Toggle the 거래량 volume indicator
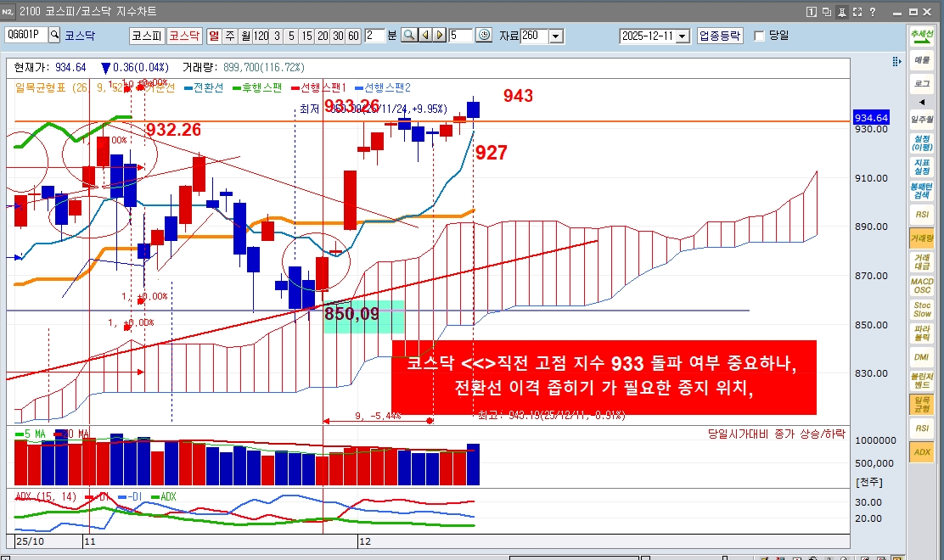 (x=922, y=238)
